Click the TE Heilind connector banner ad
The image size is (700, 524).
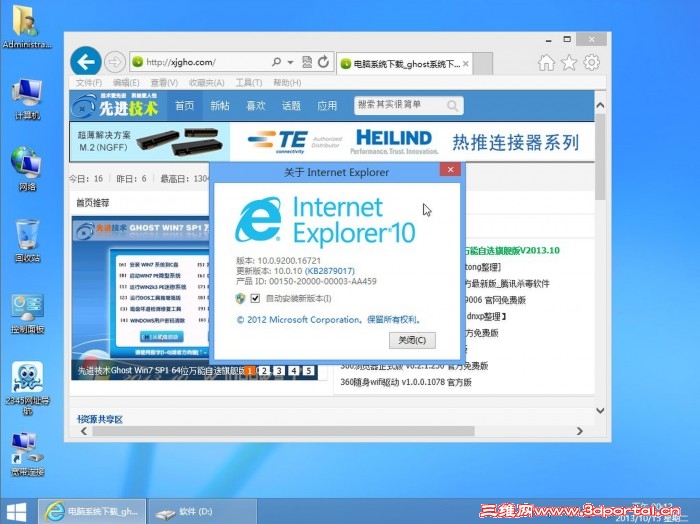point(332,142)
